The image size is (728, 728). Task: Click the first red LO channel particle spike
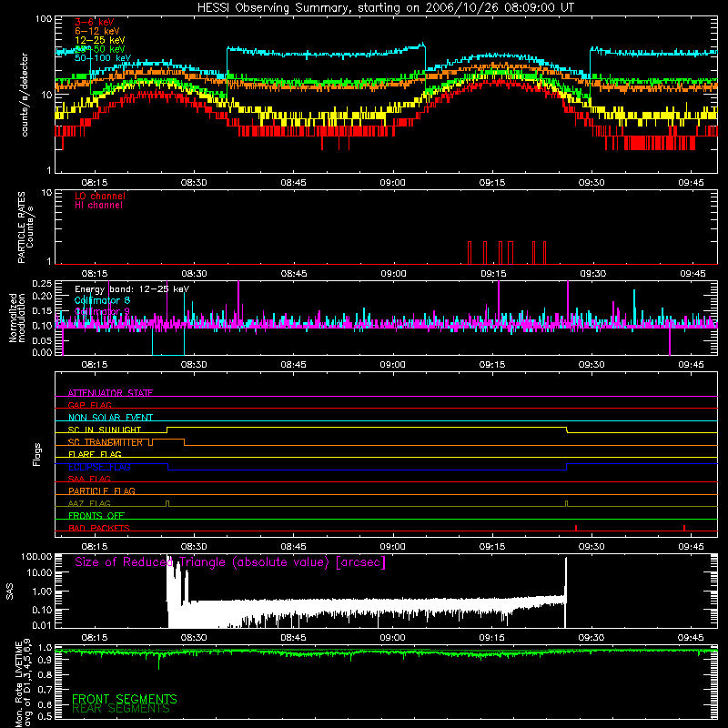[x=470, y=253]
